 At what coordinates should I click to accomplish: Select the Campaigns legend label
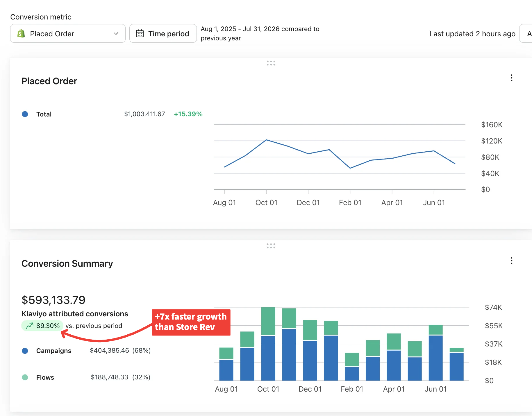[54, 351]
